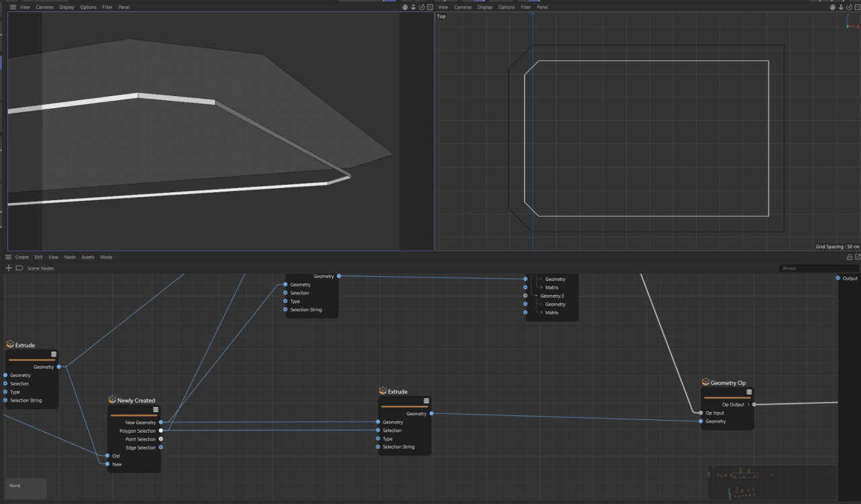Open options icon on Extrude node feeding Geometry Op

(x=426, y=401)
